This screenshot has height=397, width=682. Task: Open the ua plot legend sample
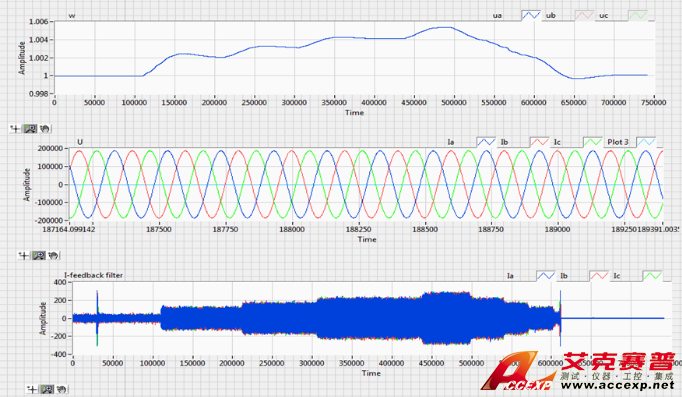pyautogui.click(x=531, y=15)
